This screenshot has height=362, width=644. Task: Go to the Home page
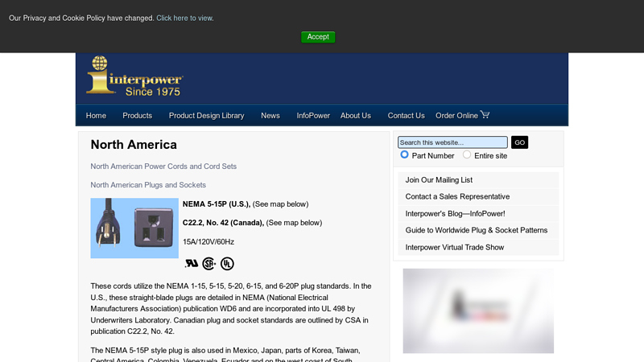pos(96,116)
